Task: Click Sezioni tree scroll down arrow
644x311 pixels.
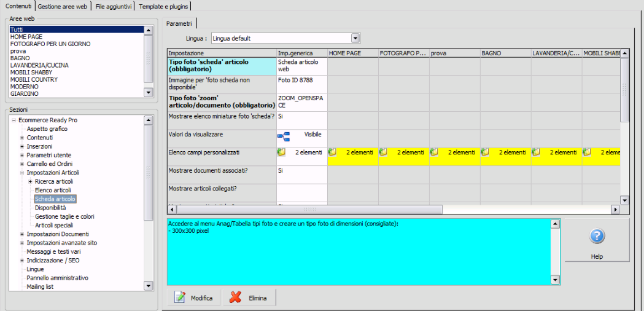Action: click(149, 285)
